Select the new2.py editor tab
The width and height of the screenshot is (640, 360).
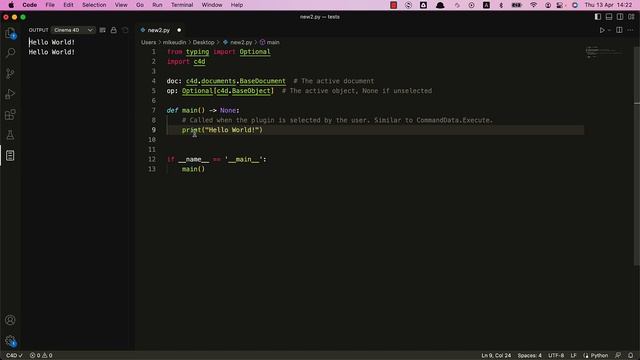click(x=159, y=30)
